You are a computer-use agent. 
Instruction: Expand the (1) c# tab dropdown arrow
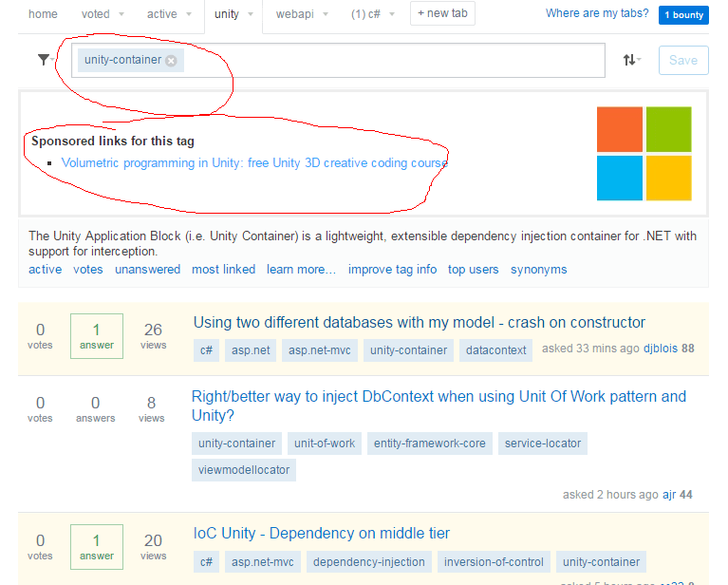click(392, 14)
